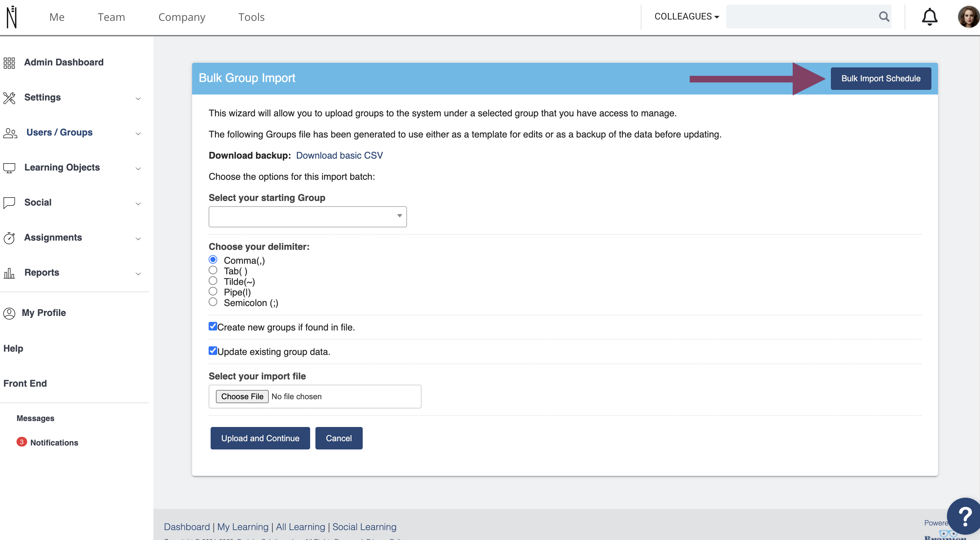
Task: Click the red notification count badge
Action: (x=22, y=442)
